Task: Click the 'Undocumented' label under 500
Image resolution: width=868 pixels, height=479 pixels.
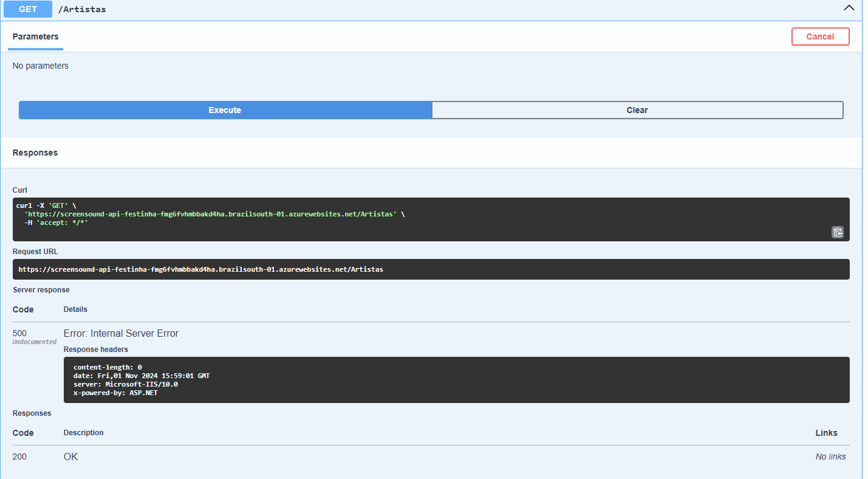Action: point(35,342)
